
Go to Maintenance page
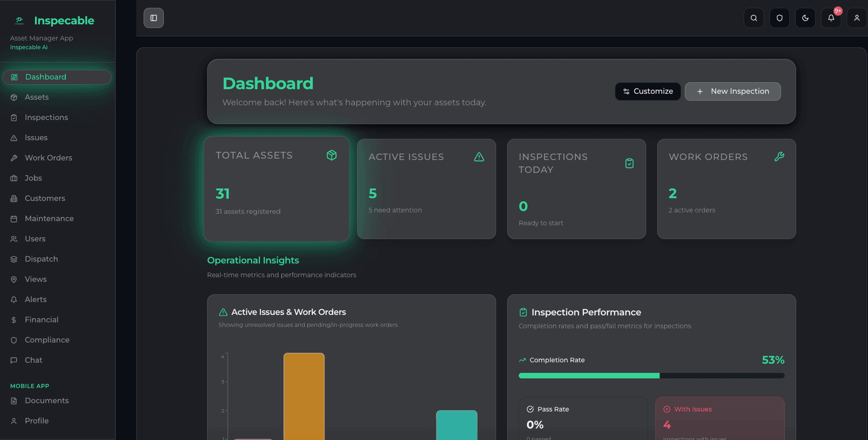point(57,219)
